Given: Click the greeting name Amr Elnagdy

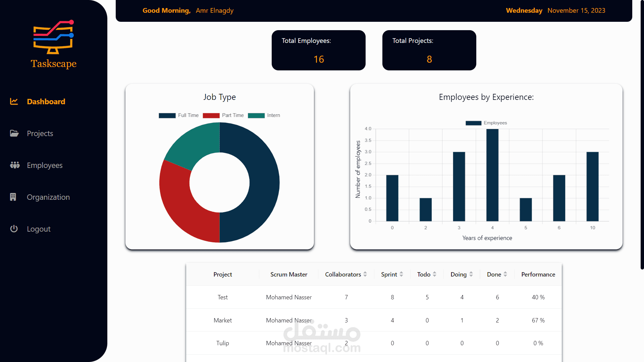Looking at the screenshot, I should (x=215, y=10).
